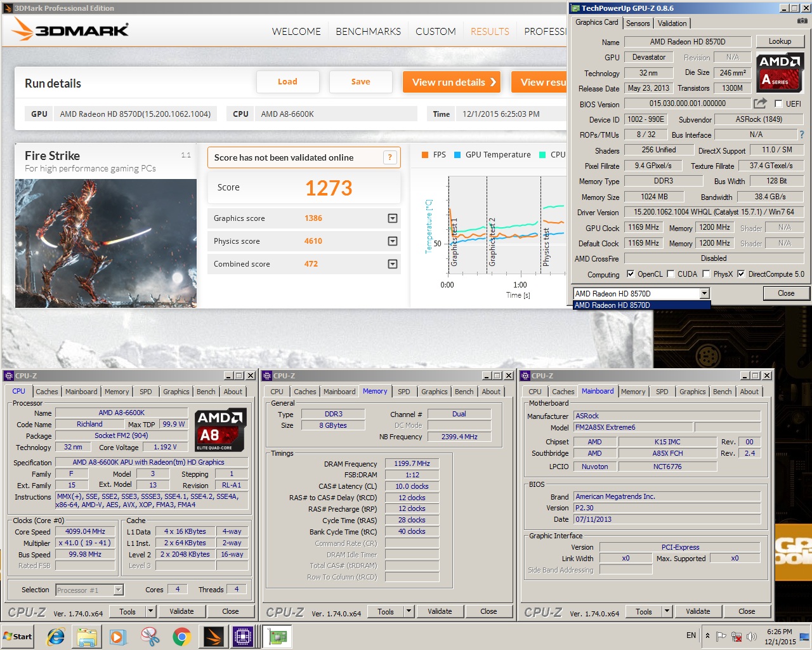812x650 pixels.
Task: Switch to GPU-Z taskbar icon
Action: pyautogui.click(x=277, y=637)
